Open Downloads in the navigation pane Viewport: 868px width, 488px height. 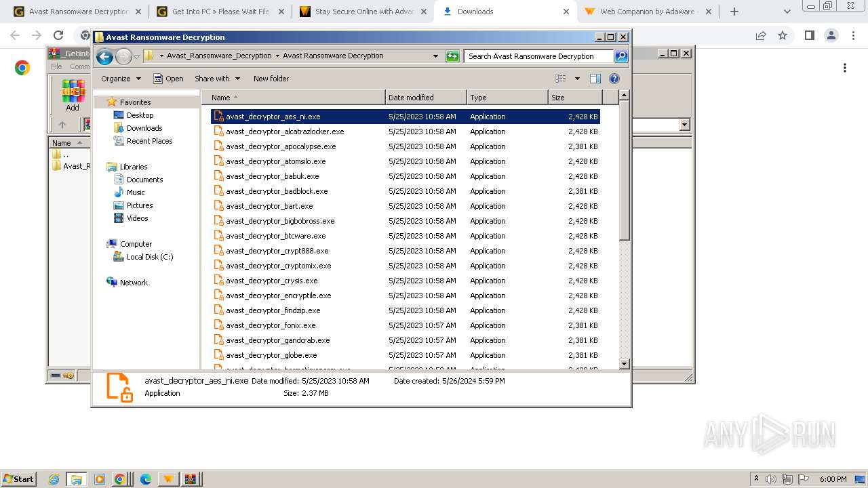click(144, 128)
